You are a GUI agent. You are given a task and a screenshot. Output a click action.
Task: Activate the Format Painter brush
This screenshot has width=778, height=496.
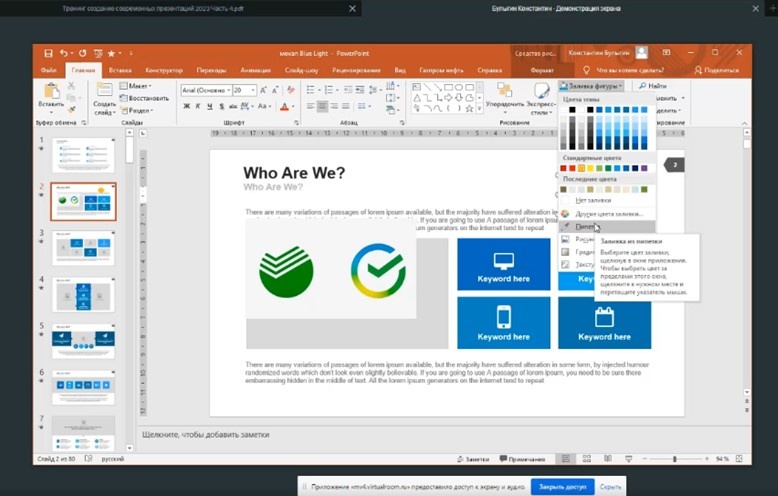(71, 109)
